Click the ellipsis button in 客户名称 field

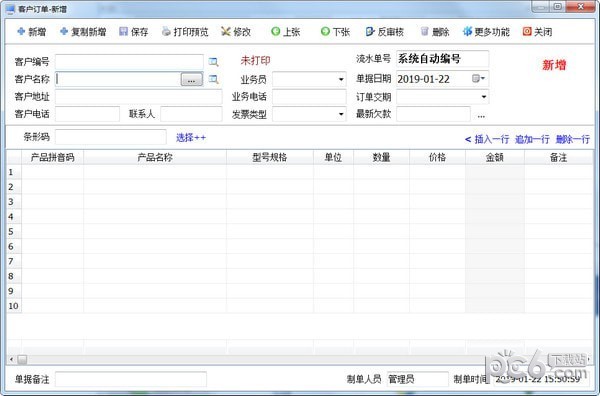click(x=191, y=79)
